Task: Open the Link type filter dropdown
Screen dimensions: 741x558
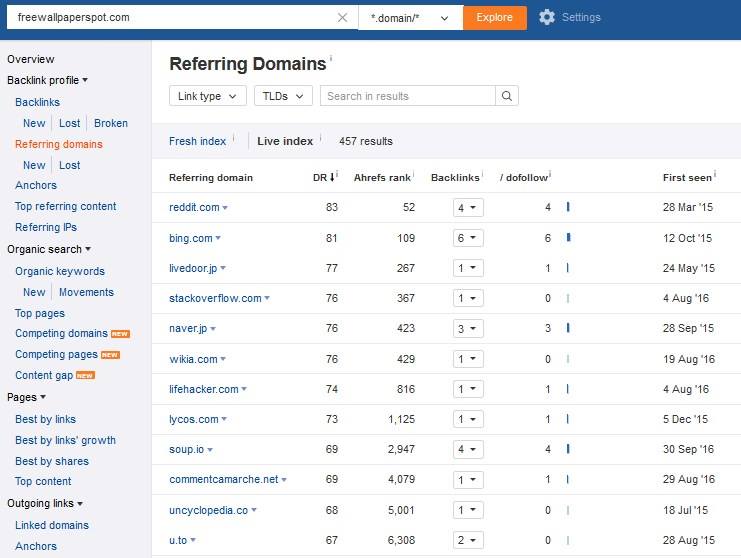Action: (208, 96)
